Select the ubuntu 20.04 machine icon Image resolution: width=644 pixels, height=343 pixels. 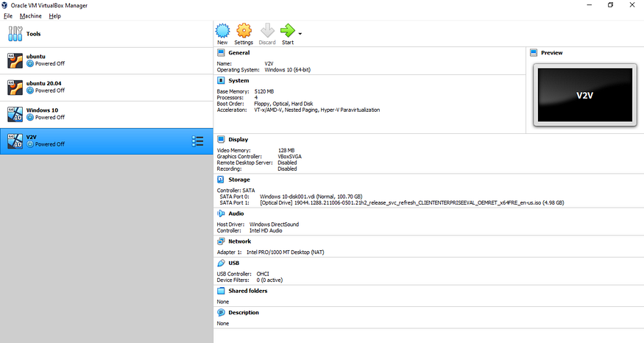15,88
